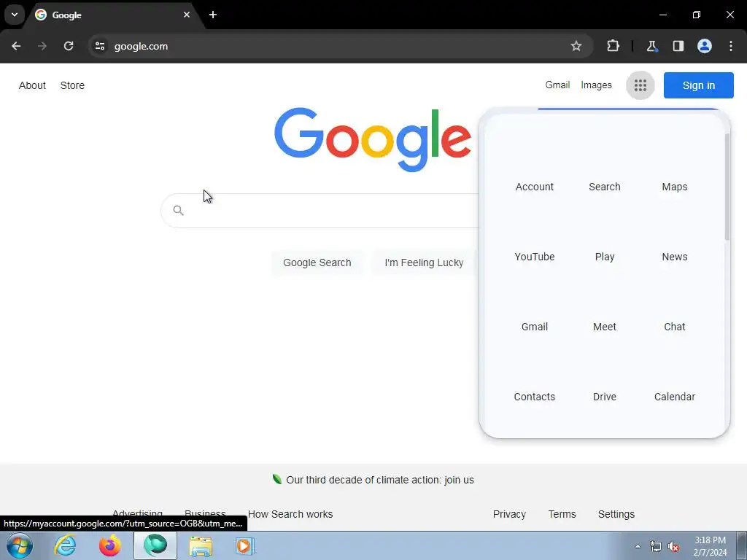Click the forward navigation arrow

tap(42, 46)
